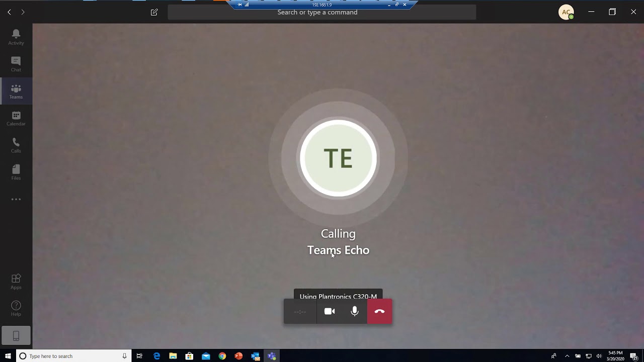Click the taskbar Type here to search box

click(x=73, y=356)
